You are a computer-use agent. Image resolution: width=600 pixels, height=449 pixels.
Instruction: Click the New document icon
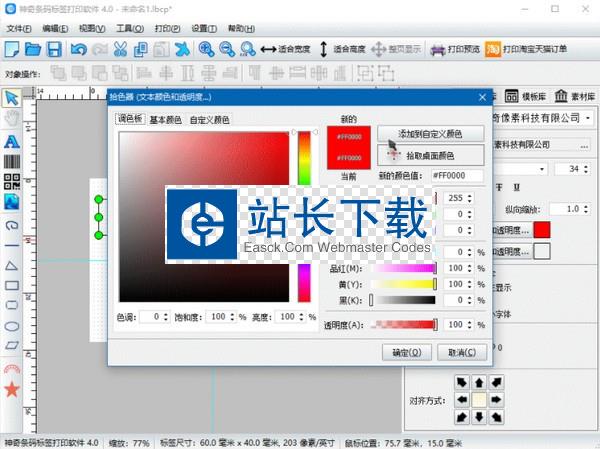(12, 49)
